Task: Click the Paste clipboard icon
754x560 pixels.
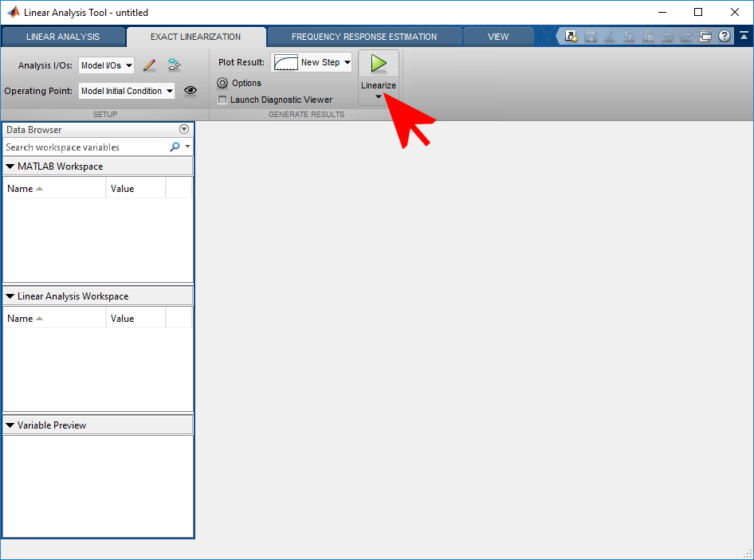Action: click(x=648, y=36)
